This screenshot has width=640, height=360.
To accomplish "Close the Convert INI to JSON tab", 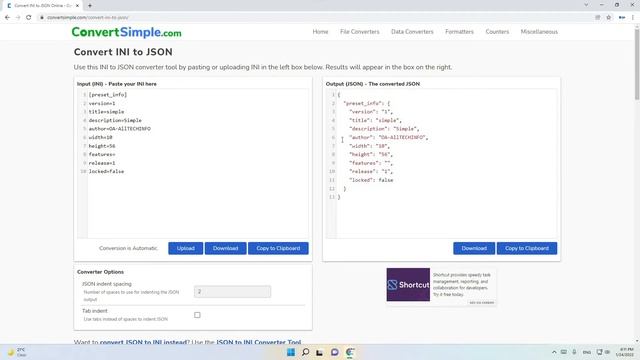I will [x=77, y=6].
